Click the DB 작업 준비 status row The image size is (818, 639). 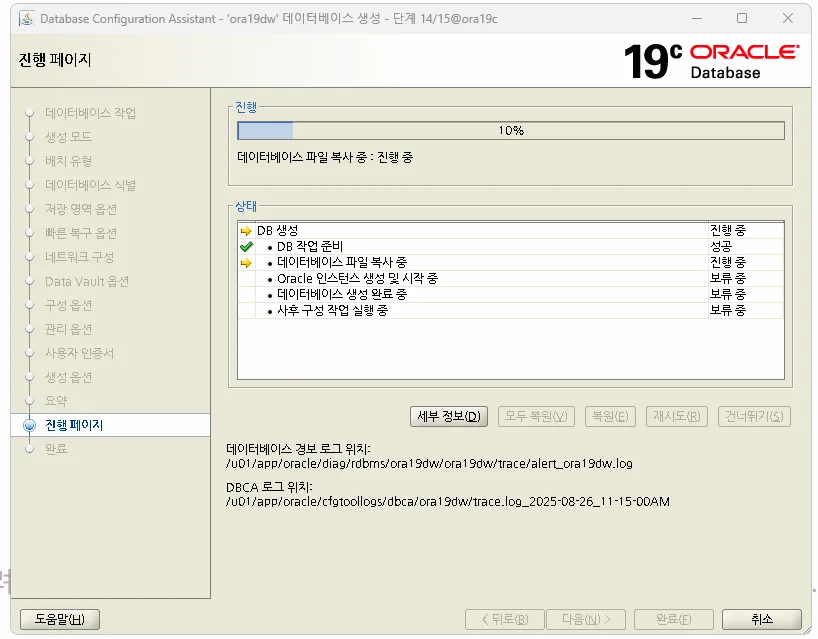coord(511,246)
